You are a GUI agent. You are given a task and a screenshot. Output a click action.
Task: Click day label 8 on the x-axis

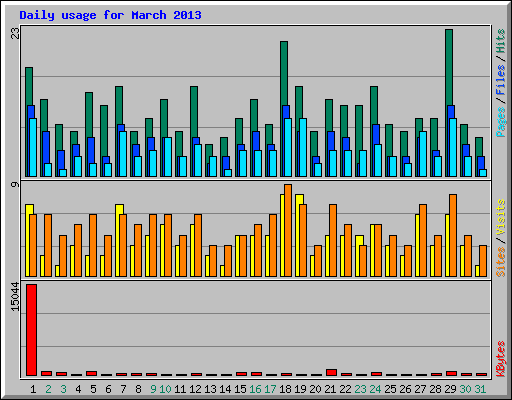(x=138, y=389)
